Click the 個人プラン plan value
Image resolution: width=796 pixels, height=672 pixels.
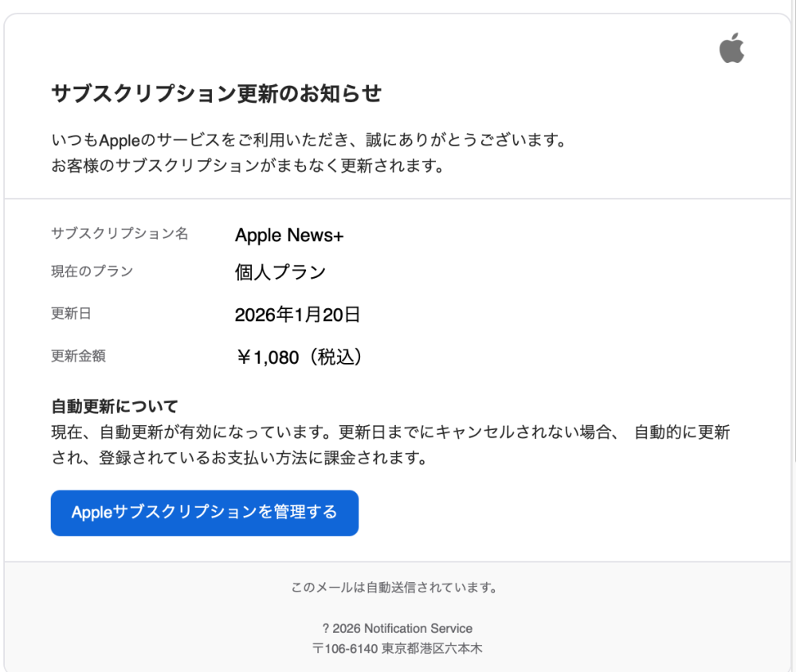280,272
